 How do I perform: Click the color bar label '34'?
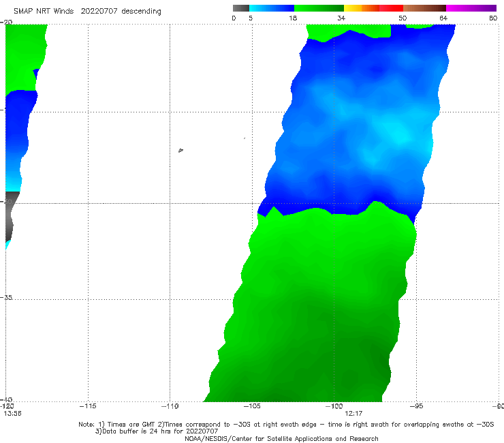click(x=341, y=18)
